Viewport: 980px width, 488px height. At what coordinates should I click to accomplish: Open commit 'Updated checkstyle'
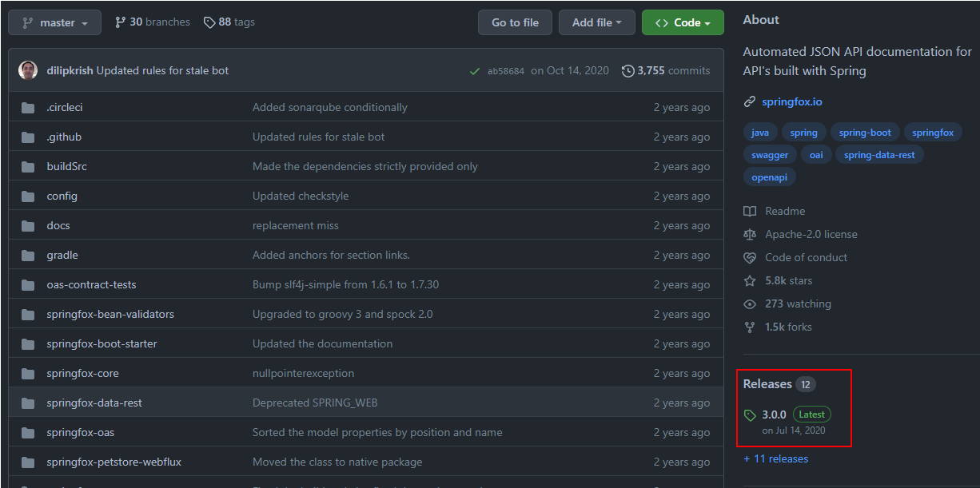[x=301, y=196]
